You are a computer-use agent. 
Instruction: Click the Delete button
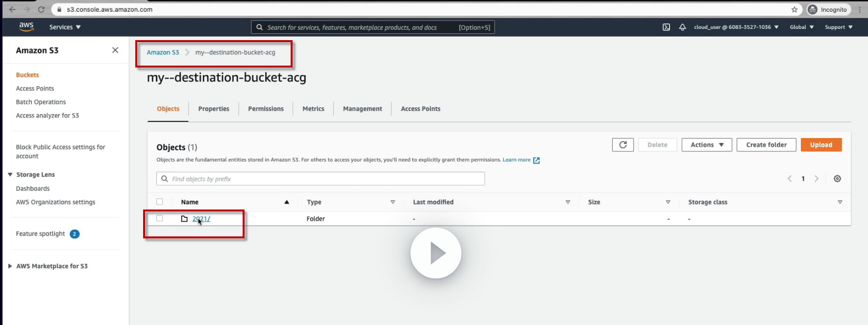[657, 145]
